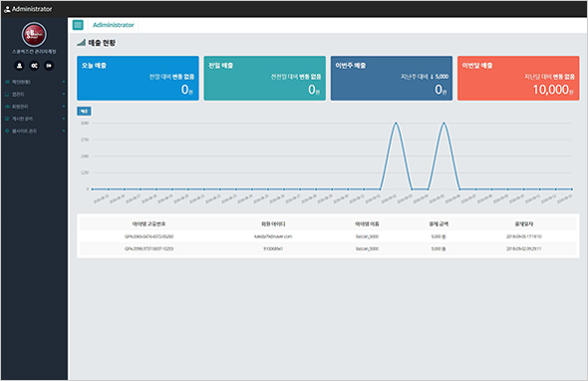Viewport: 588px width, 381px height.
Task: Sort by the 회원 아이디 column header
Action: pos(273,223)
